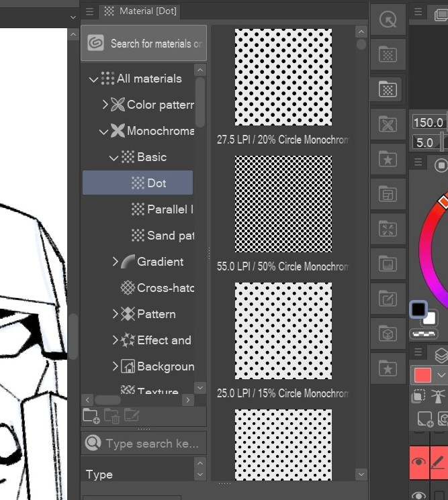This screenshot has width=448, height=500.
Task: Open Effect line material palette icon
Action: (x=388, y=229)
